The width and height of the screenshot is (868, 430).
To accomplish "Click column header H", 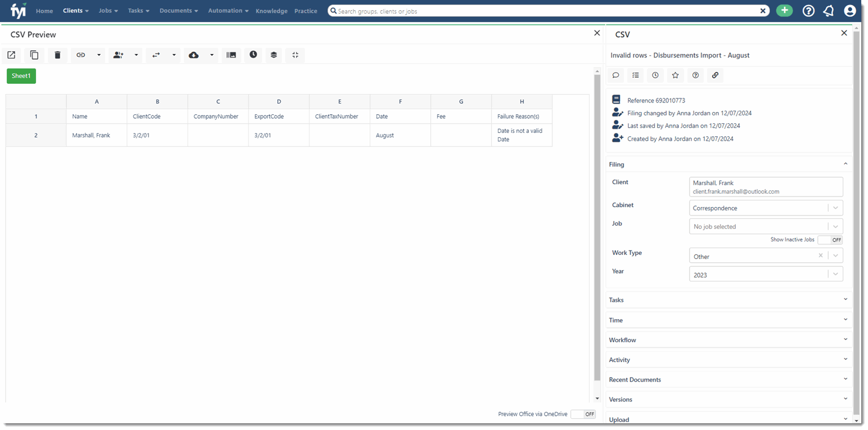I will pos(521,101).
